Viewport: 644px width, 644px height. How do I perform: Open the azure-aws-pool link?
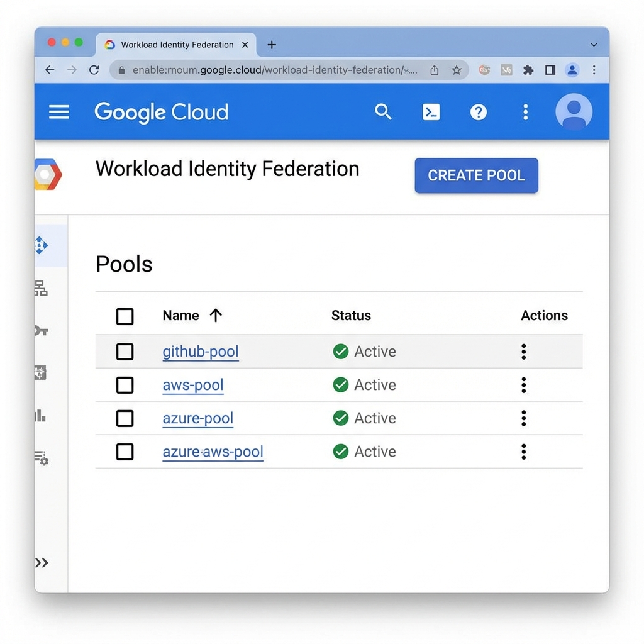click(213, 452)
